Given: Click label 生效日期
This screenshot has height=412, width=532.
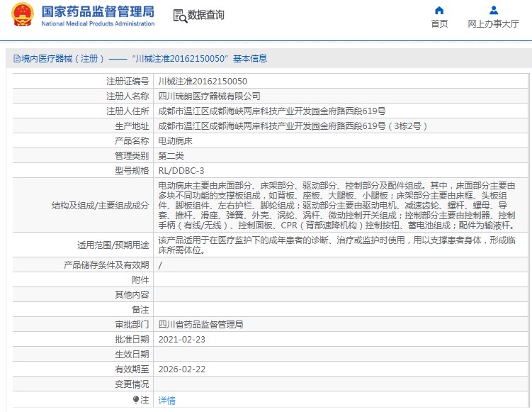Looking at the screenshot, I should 132,355.
